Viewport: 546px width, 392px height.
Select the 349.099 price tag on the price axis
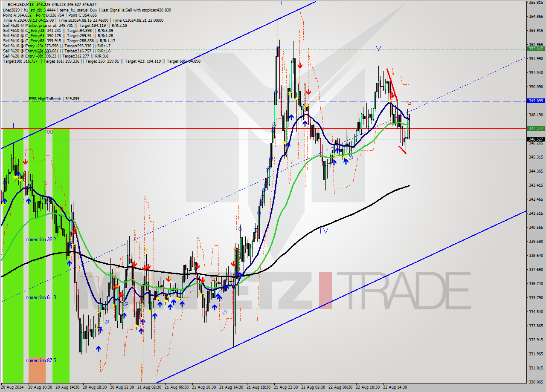pos(536,101)
